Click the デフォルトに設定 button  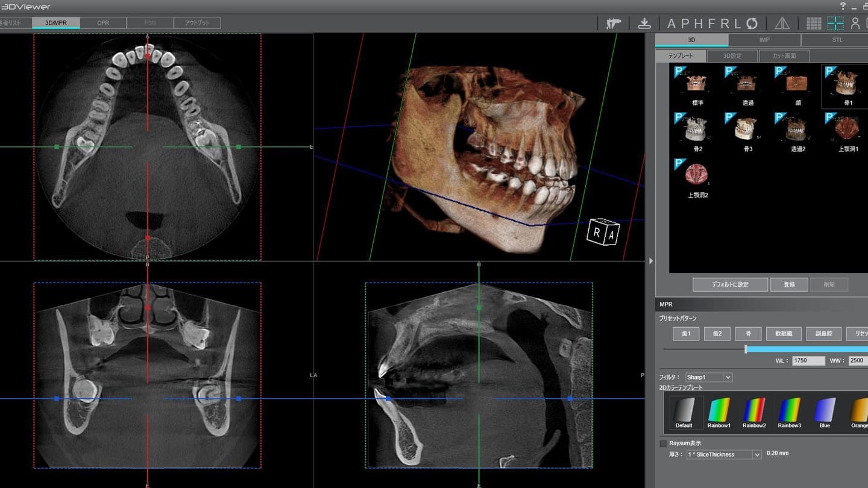click(x=730, y=284)
